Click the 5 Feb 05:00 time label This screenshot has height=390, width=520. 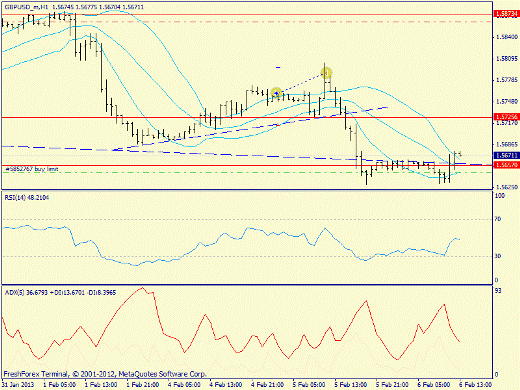point(309,384)
